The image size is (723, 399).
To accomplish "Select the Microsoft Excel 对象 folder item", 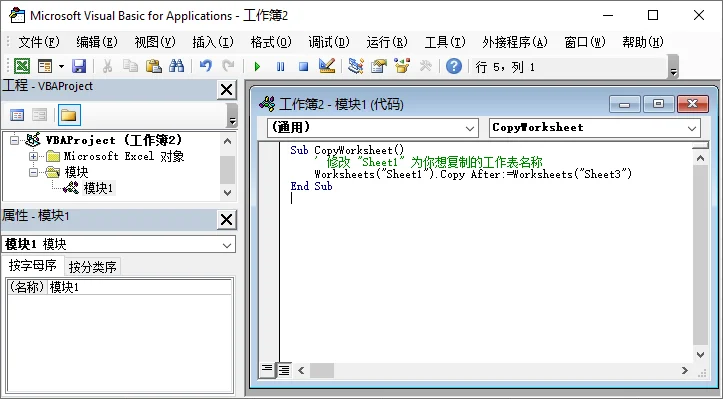I will coord(124,156).
